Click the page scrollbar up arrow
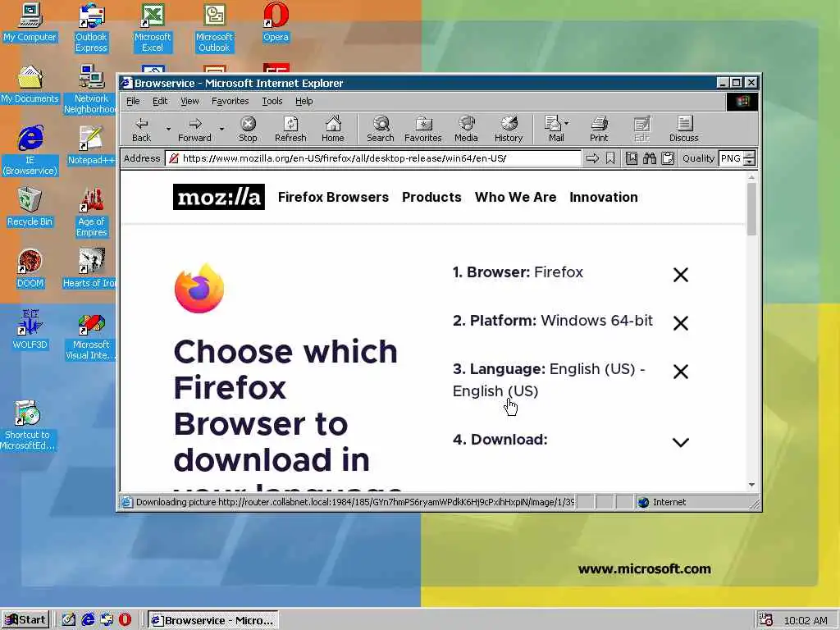The image size is (840, 630). coord(751,177)
